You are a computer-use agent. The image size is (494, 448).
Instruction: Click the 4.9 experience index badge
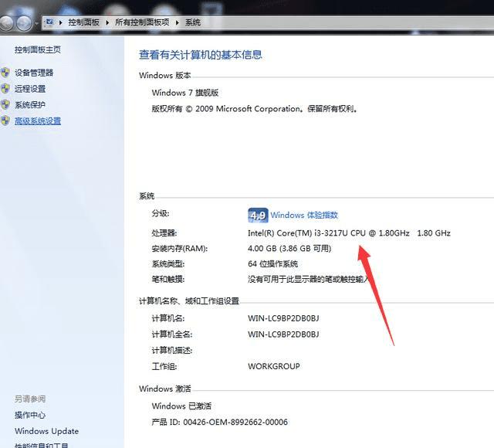click(258, 215)
